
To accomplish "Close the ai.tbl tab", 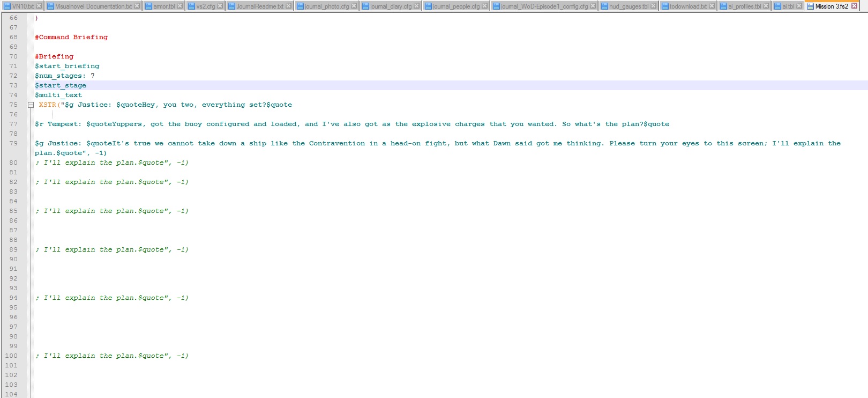I will [x=799, y=6].
